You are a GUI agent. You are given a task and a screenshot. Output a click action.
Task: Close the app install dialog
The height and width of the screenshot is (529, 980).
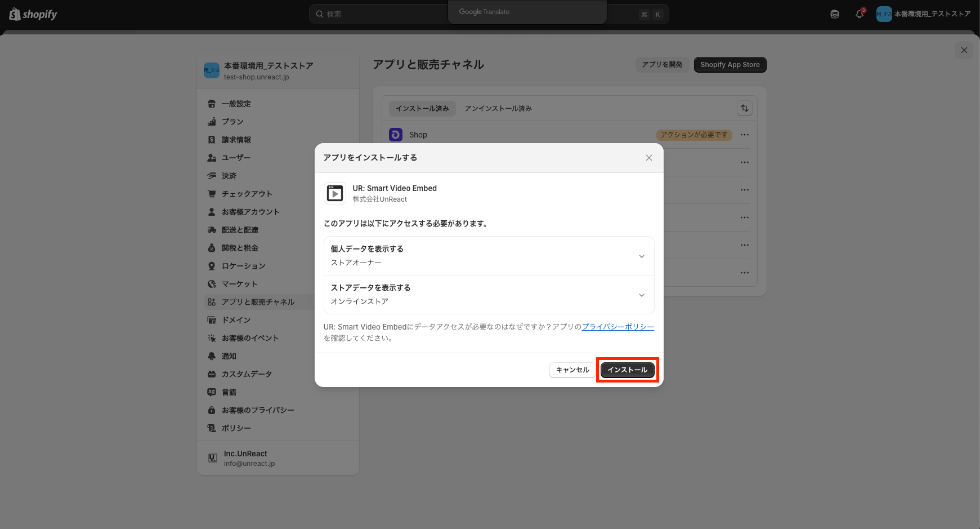pos(649,158)
